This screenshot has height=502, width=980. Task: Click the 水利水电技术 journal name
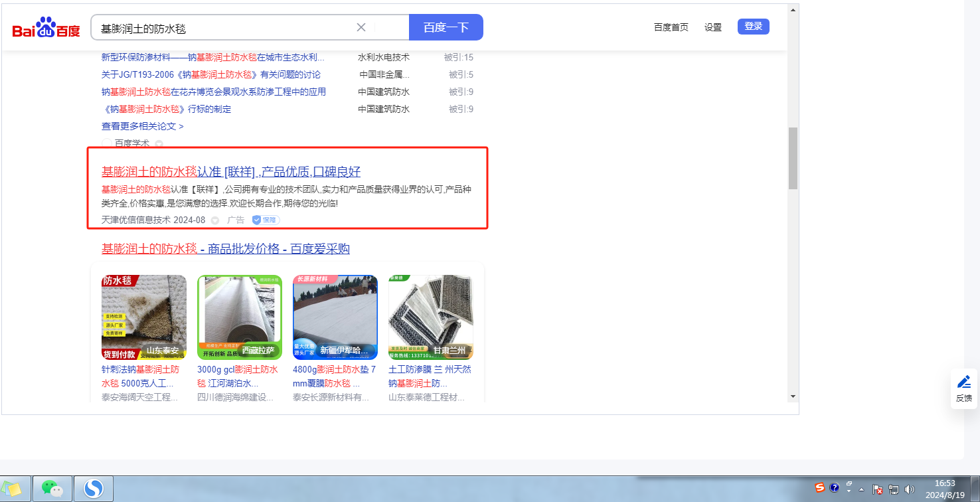pos(384,57)
